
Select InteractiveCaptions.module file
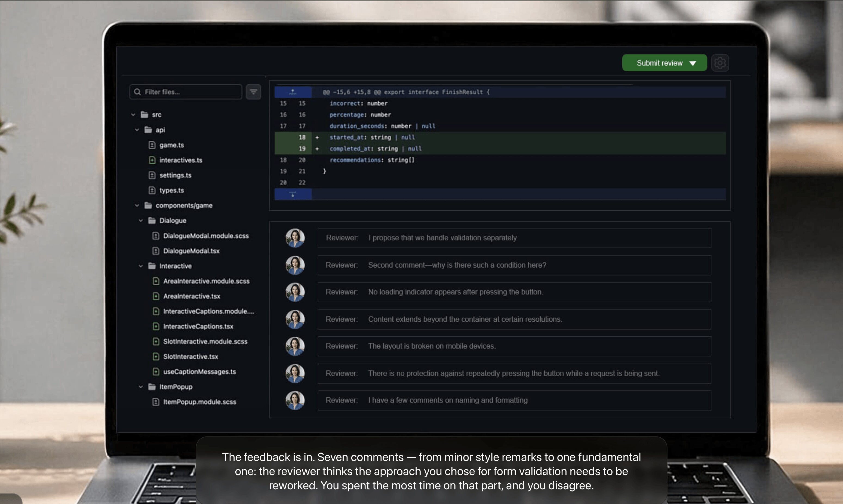[x=203, y=311]
